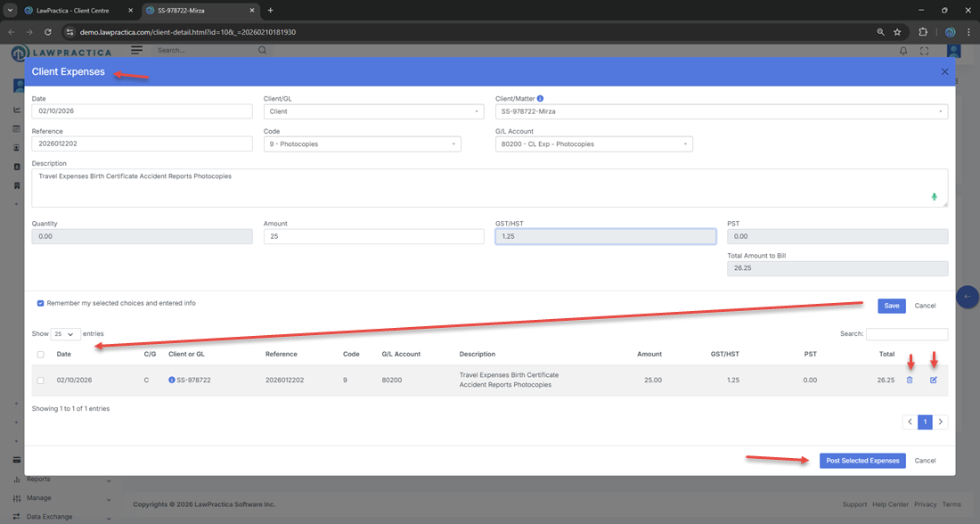Uncheck Remember my selected choices checkbox

pos(40,303)
